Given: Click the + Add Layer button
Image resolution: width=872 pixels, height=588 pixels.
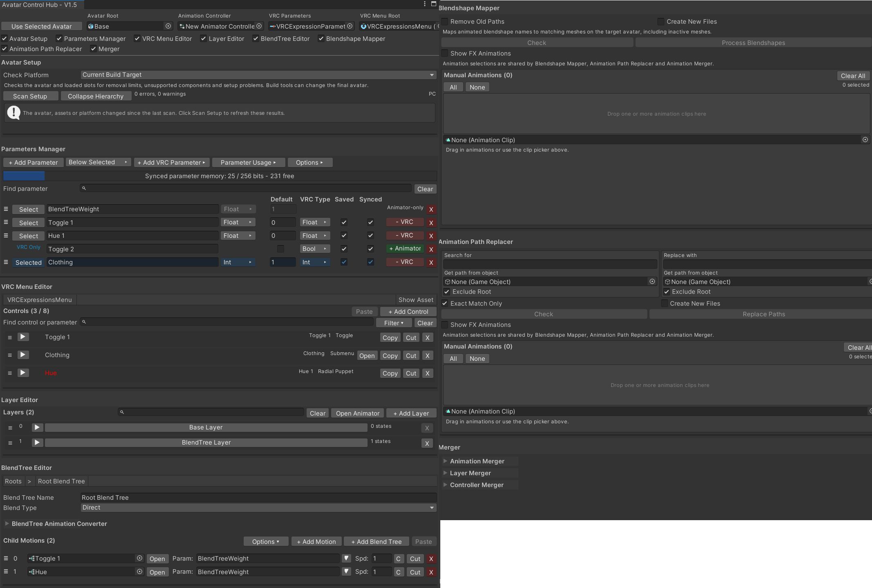Looking at the screenshot, I should [411, 414].
